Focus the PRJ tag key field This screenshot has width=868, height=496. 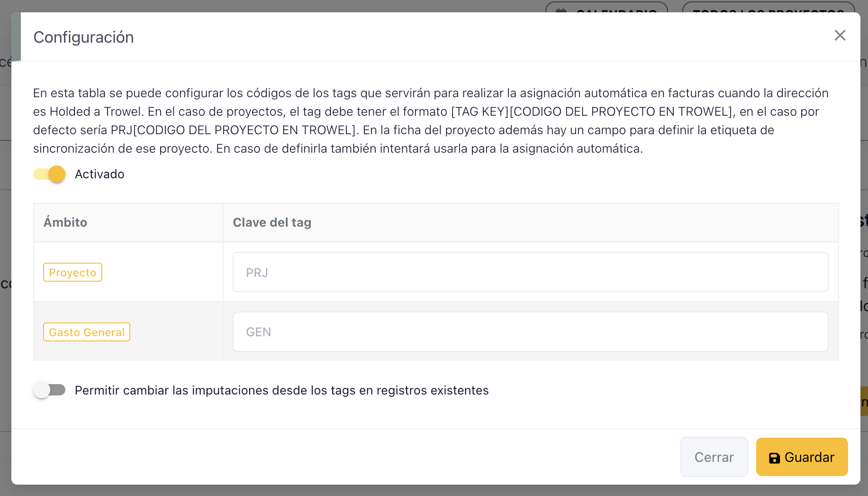point(530,272)
